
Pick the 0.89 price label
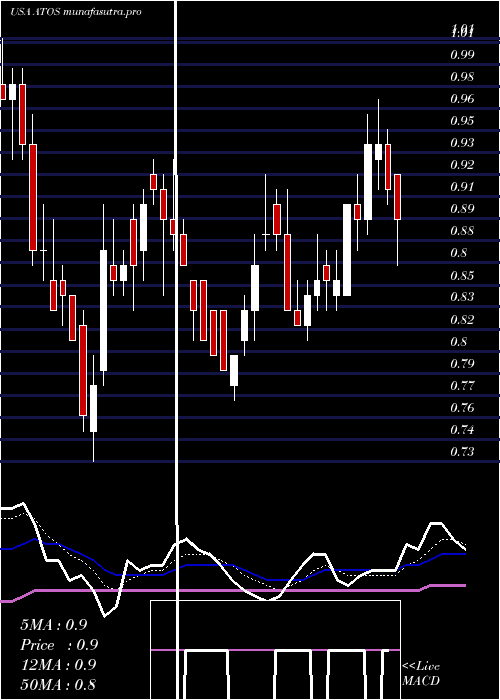pyautogui.click(x=462, y=209)
